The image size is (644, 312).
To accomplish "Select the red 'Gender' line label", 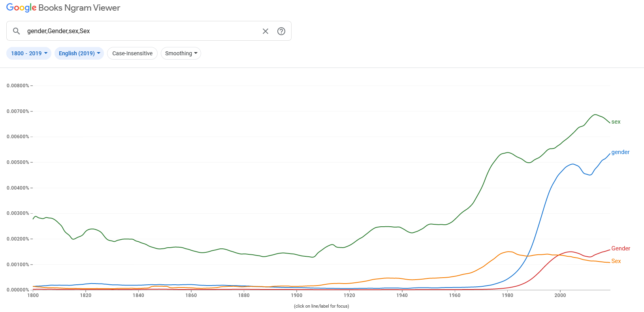I will tap(621, 248).
